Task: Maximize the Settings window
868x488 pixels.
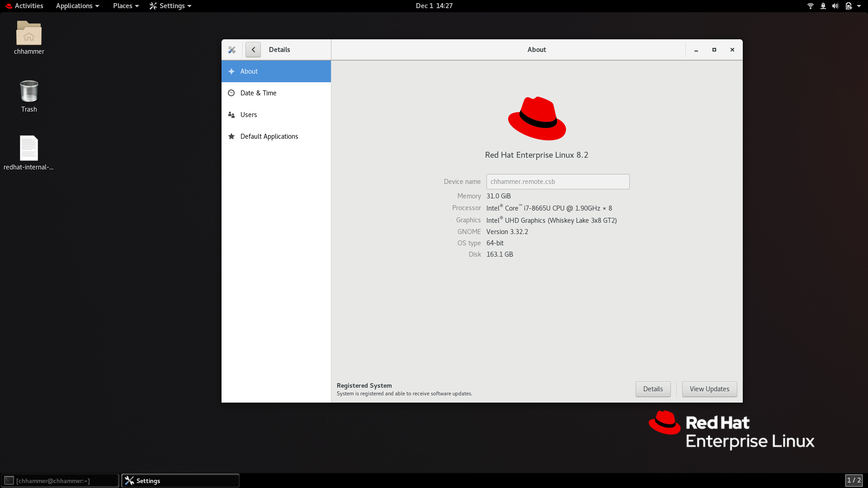Action: click(x=714, y=50)
